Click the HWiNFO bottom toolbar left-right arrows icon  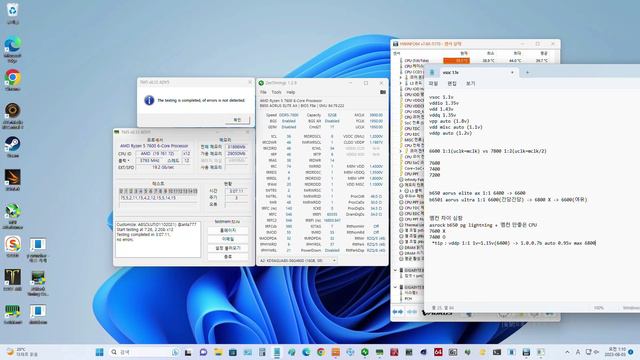click(x=397, y=312)
